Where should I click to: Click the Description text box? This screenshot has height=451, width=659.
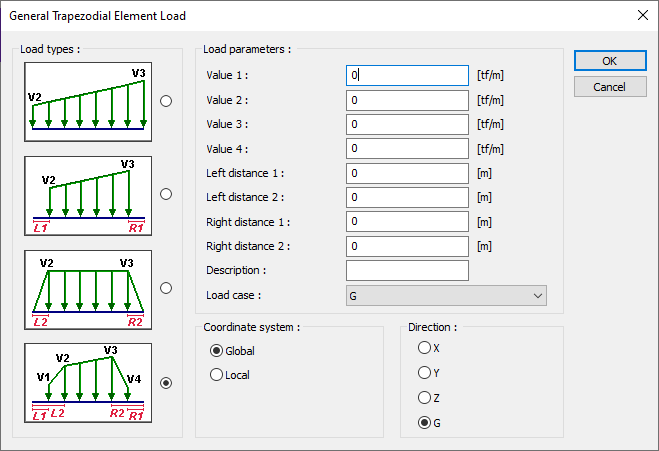click(407, 270)
